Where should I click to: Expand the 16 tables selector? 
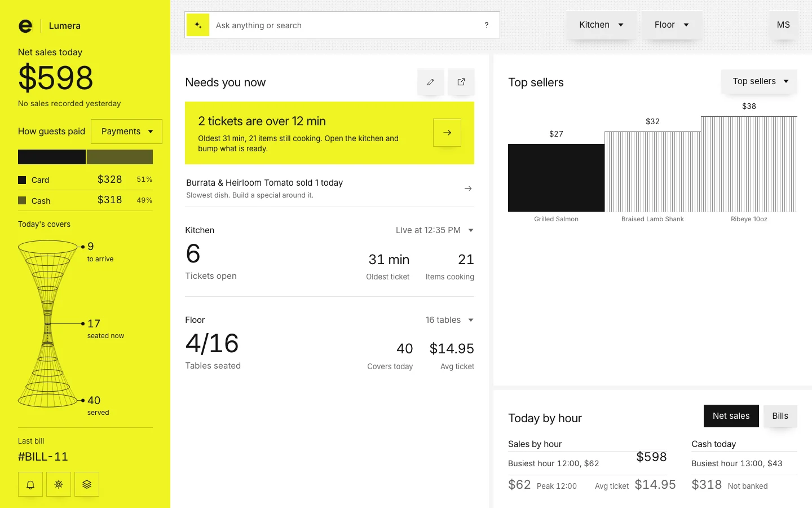click(449, 320)
